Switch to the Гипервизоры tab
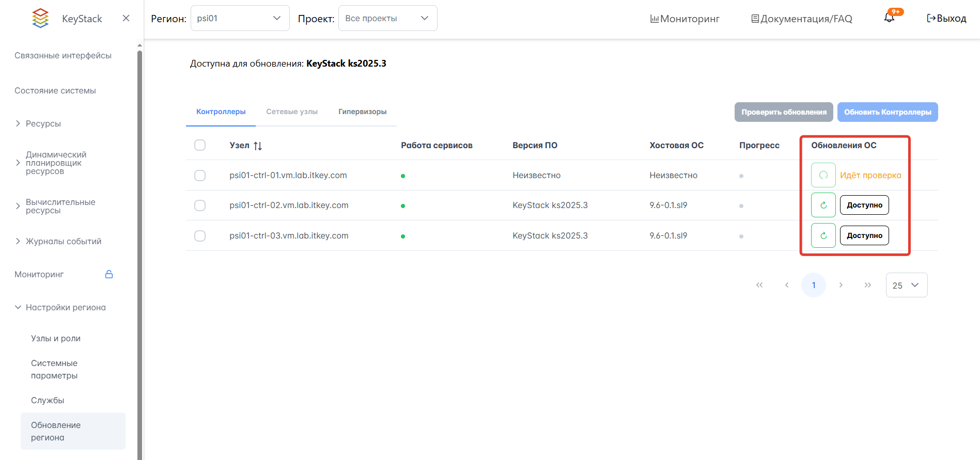980x460 pixels. click(362, 112)
